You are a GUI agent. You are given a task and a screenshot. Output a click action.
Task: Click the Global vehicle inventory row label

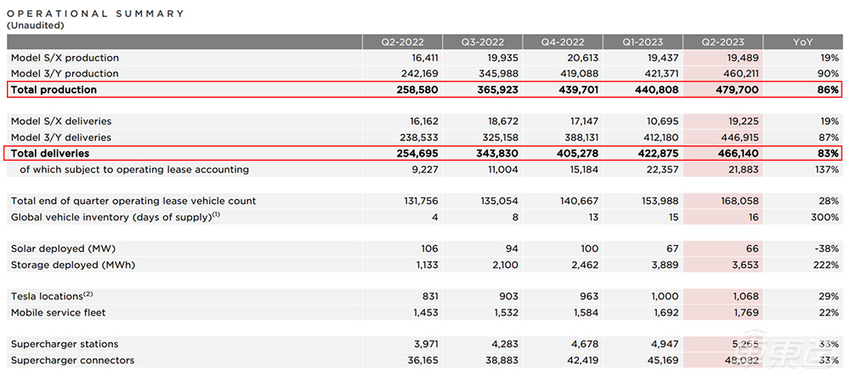click(x=116, y=217)
